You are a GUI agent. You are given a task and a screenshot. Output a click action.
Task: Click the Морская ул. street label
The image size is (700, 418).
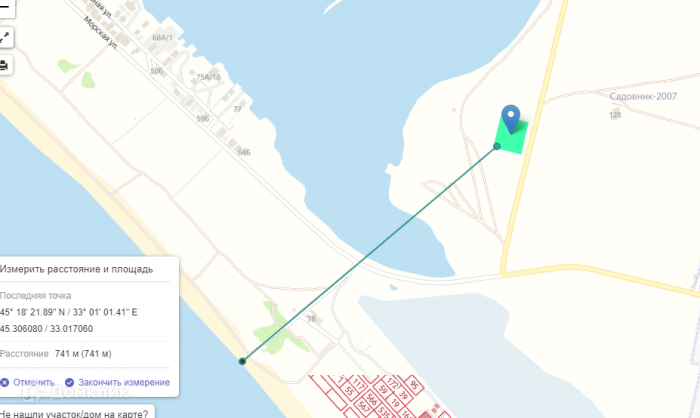101,33
